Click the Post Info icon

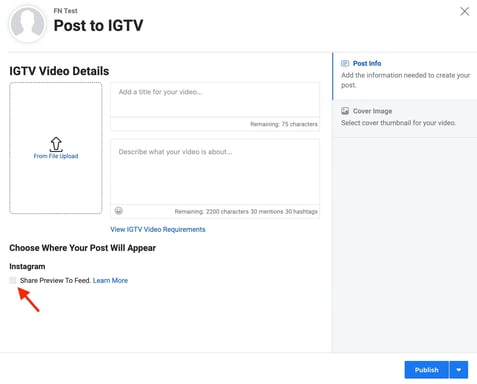coord(345,63)
